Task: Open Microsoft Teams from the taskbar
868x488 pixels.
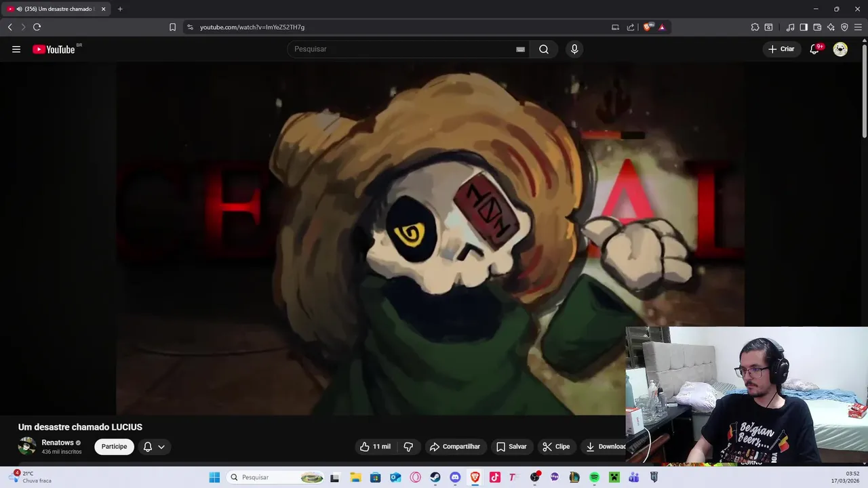Action: [634, 477]
